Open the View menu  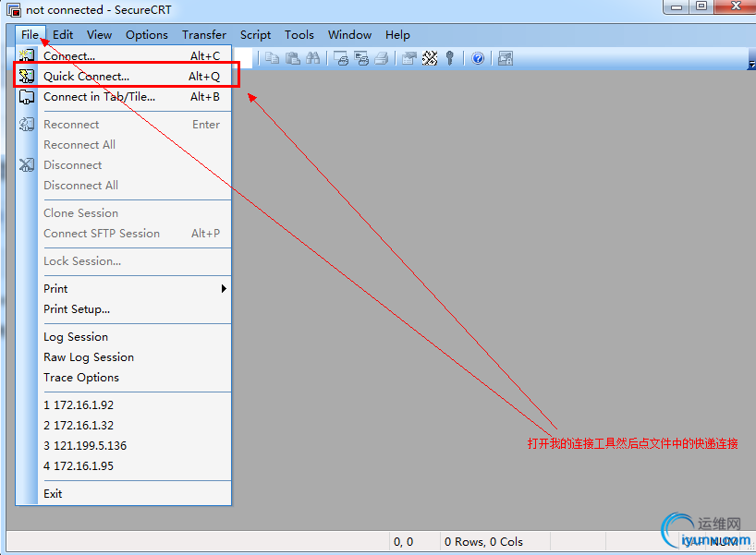point(99,35)
